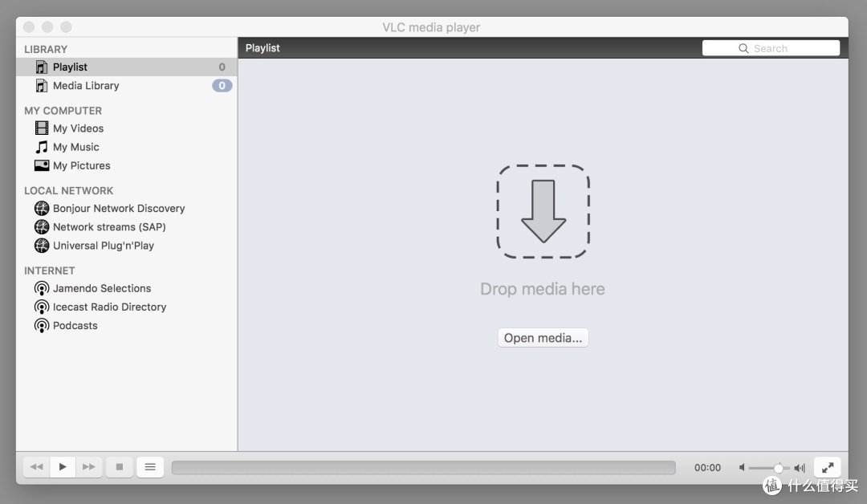
Task: Click the VLC media player window title
Action: [x=431, y=27]
